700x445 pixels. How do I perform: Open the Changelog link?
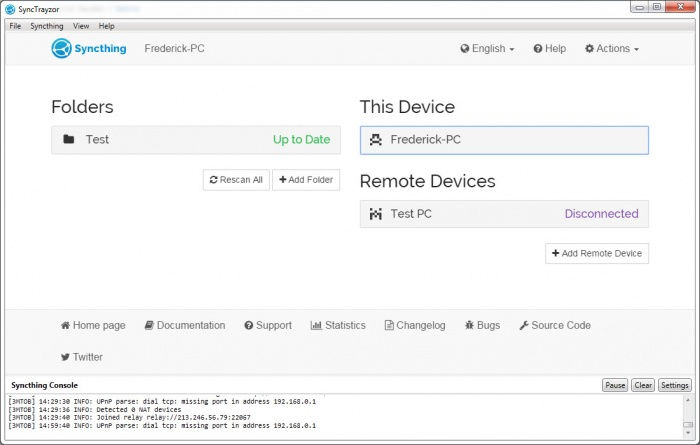click(x=415, y=325)
